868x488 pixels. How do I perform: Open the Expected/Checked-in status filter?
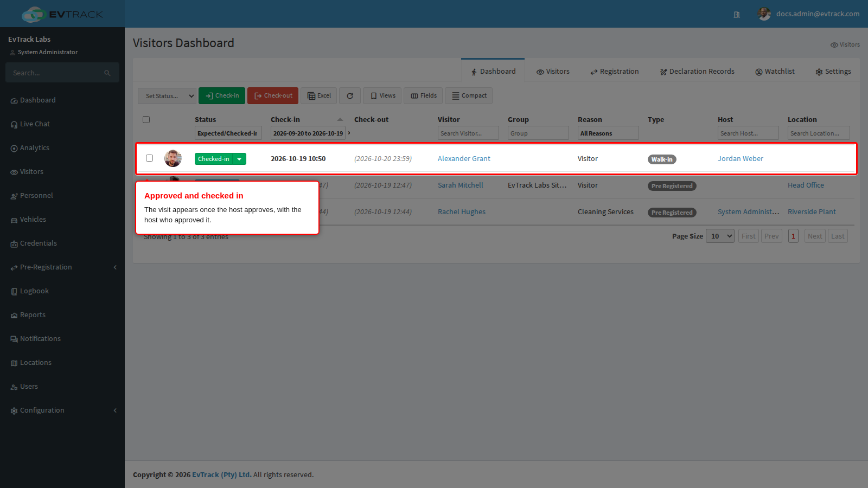(228, 133)
